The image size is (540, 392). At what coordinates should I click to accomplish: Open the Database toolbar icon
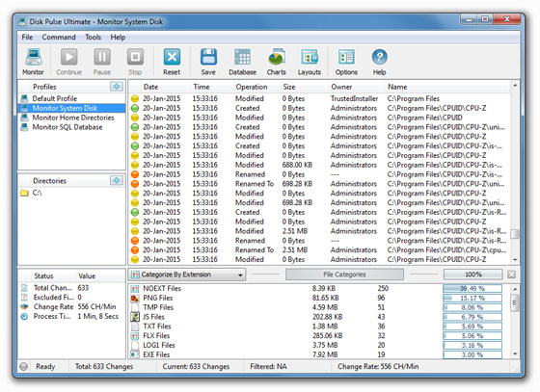[242, 57]
